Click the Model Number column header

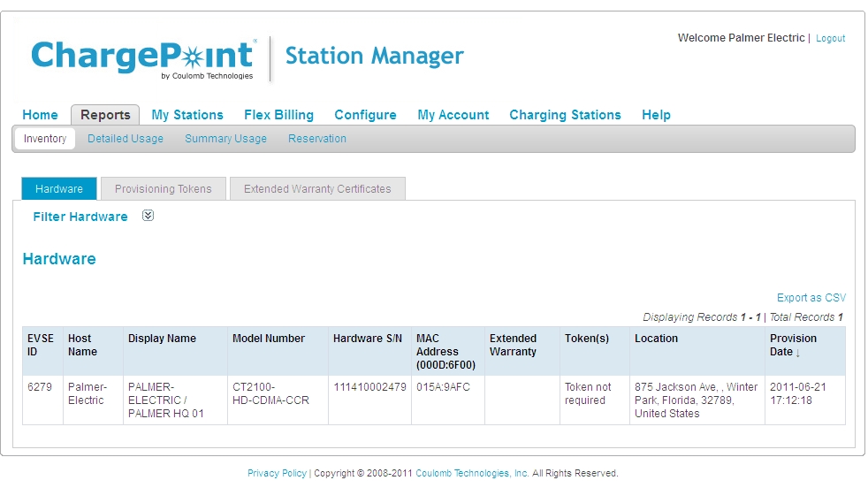(x=278, y=351)
